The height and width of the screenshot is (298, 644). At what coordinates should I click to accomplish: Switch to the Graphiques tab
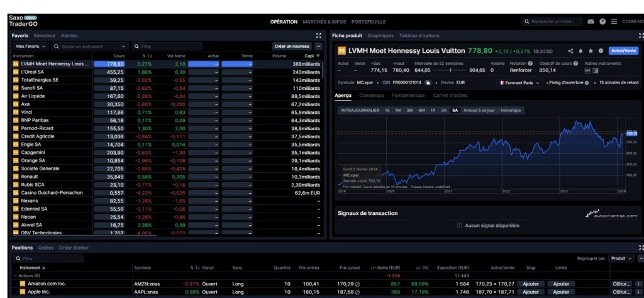click(x=380, y=36)
